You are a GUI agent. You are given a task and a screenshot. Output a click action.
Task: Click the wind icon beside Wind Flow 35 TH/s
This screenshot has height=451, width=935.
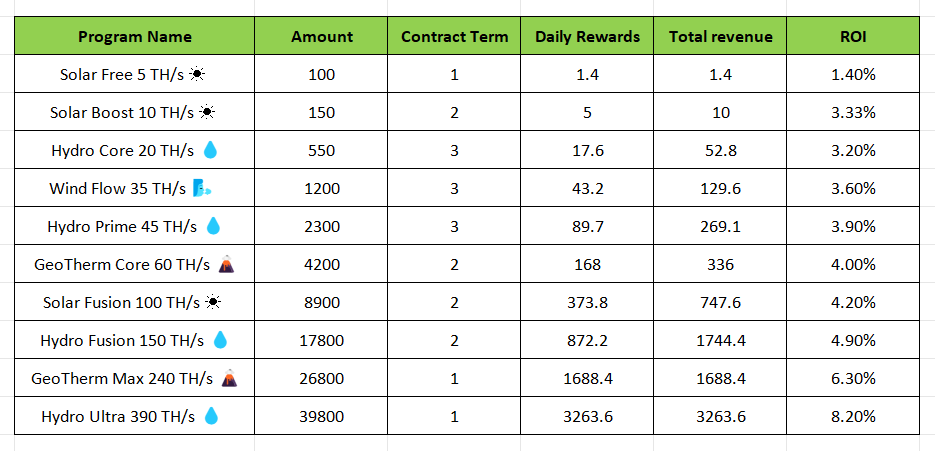[202, 188]
